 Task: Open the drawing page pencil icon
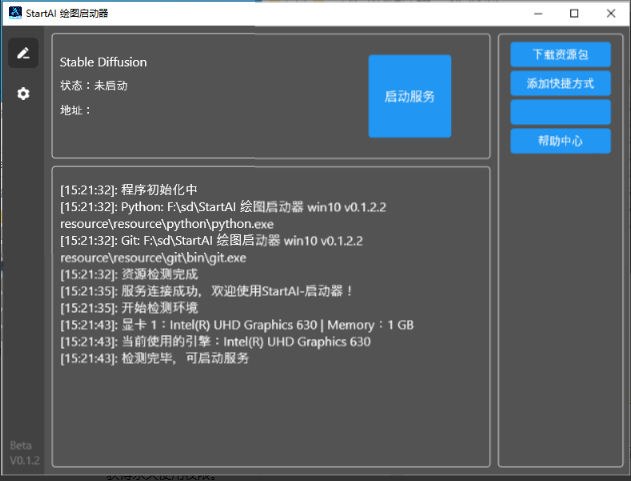click(23, 53)
